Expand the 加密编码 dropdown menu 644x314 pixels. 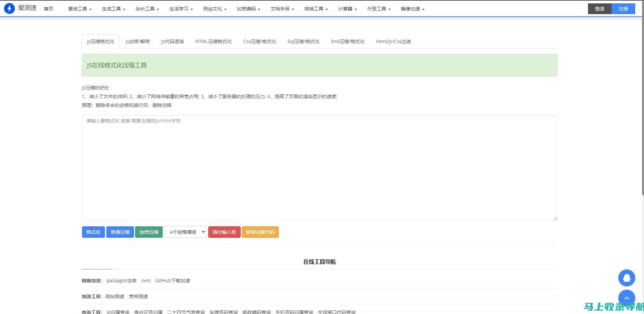[248, 9]
